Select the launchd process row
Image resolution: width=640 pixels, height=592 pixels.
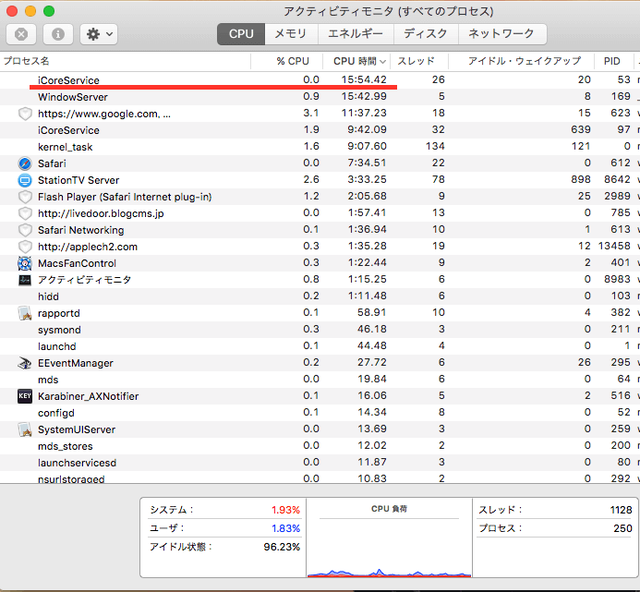(320, 347)
